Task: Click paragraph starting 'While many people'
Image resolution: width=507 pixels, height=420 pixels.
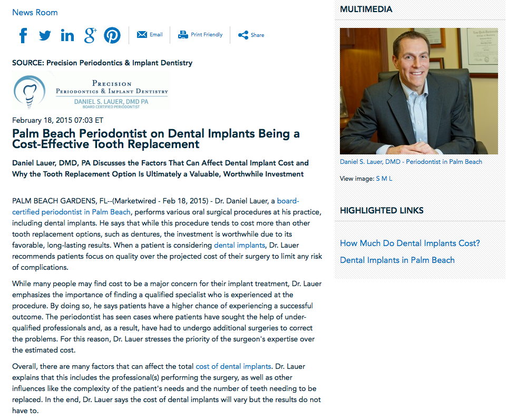Action: tap(167, 317)
